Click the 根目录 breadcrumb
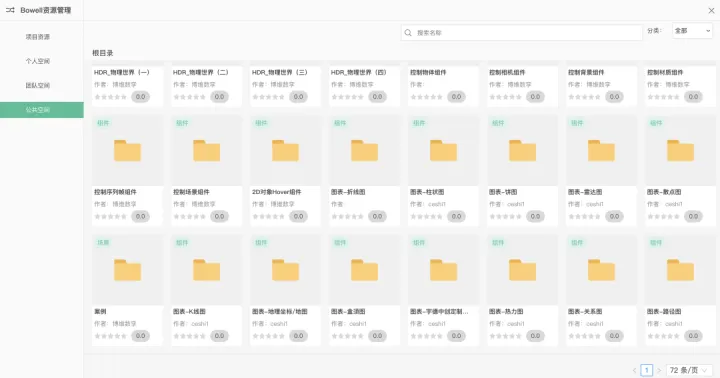 [x=103, y=53]
